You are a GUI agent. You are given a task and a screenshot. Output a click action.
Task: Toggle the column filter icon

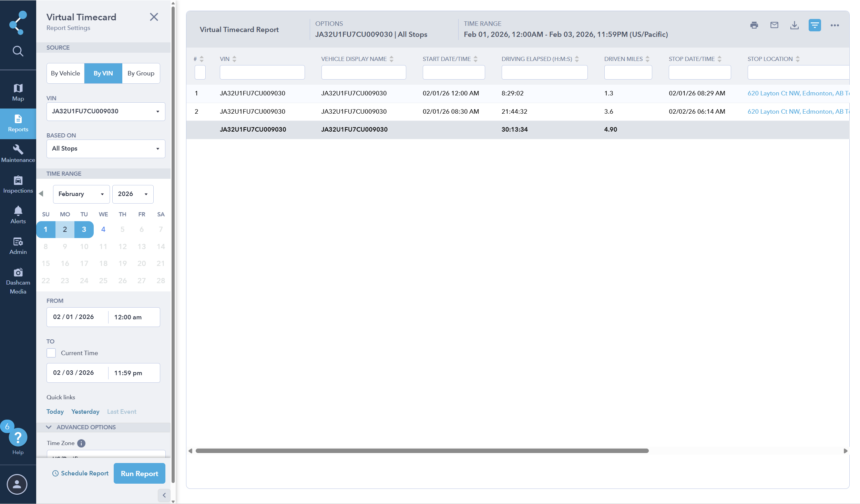click(x=815, y=25)
